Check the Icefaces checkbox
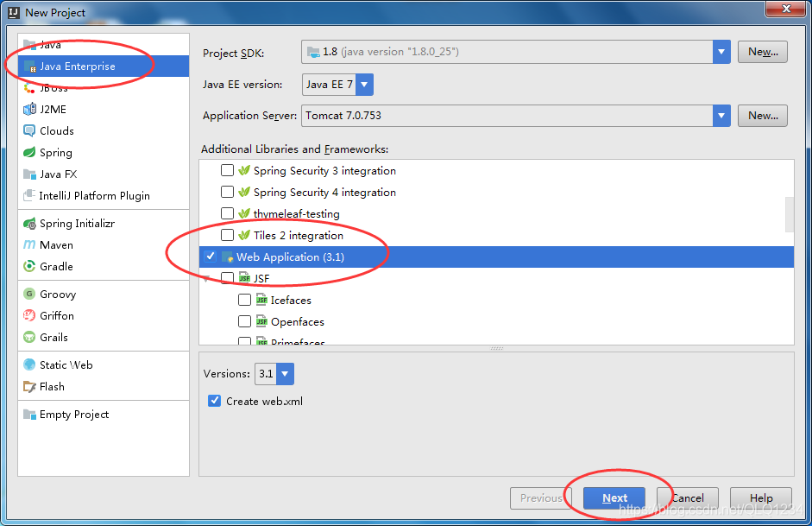Image resolution: width=812 pixels, height=526 pixels. [244, 300]
